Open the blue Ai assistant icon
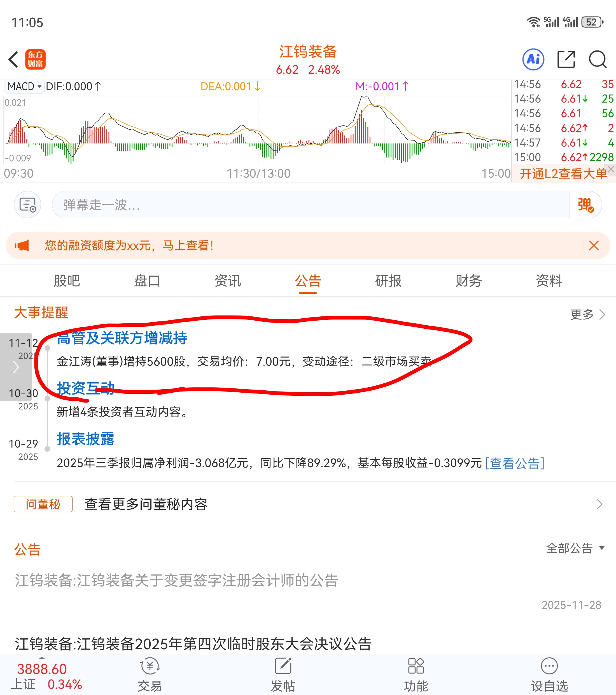 click(x=533, y=59)
